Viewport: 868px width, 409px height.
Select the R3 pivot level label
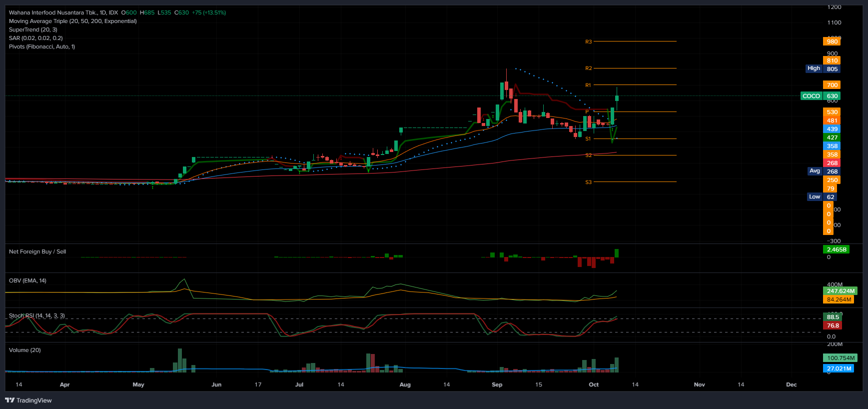tap(588, 41)
